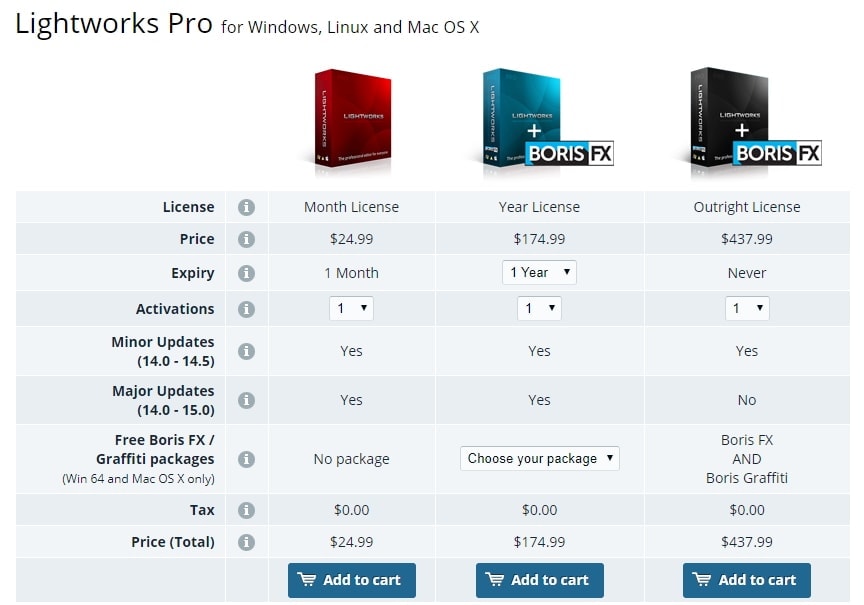864x605 pixels.
Task: Show info for Major Updates row
Action: (x=246, y=400)
